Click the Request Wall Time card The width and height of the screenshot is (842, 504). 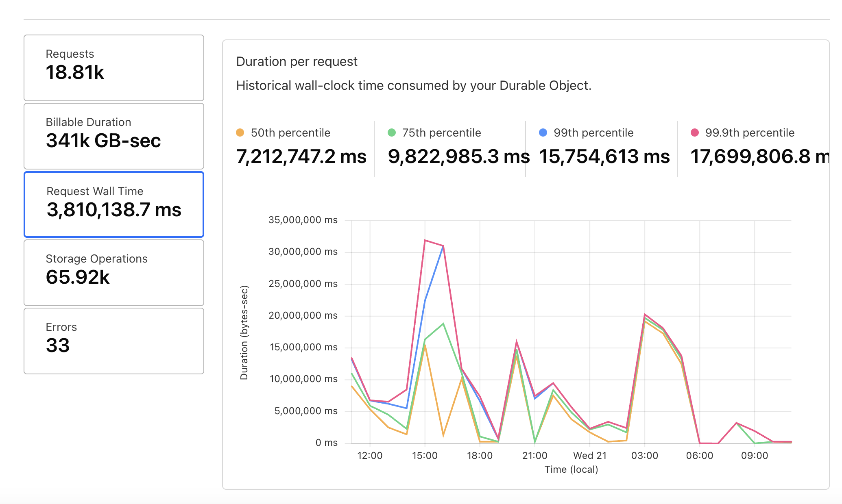114,204
